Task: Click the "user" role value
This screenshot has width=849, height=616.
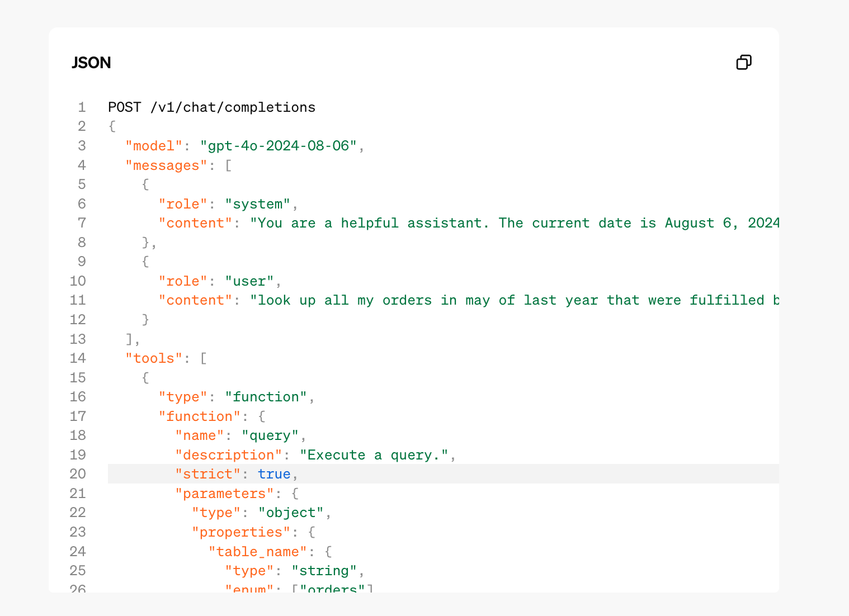Action: tap(249, 281)
